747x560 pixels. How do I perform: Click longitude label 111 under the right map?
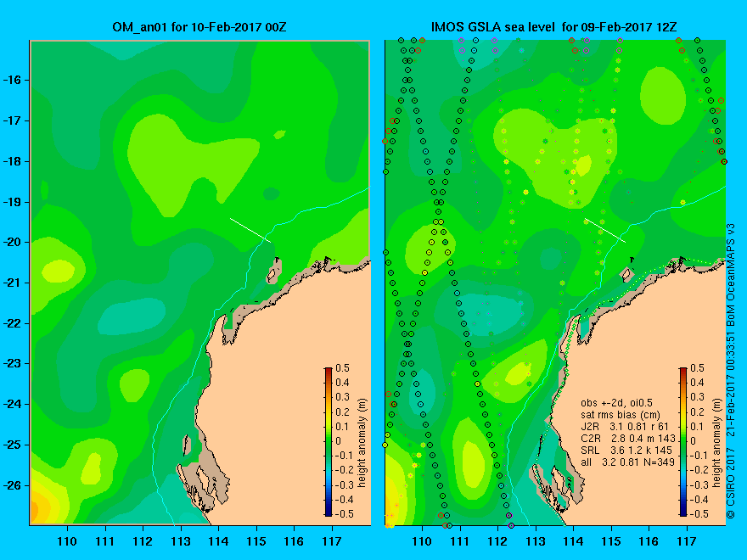coord(460,541)
